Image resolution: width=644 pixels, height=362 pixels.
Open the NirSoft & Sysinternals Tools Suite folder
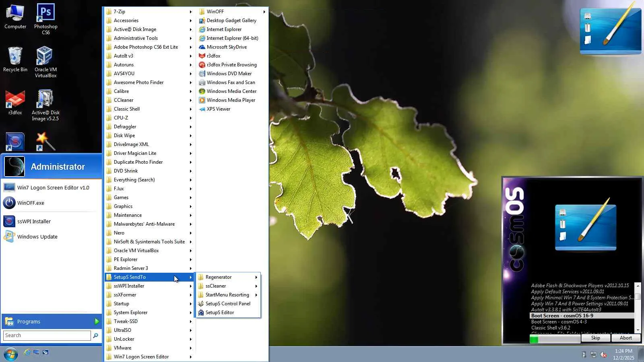[149, 242]
